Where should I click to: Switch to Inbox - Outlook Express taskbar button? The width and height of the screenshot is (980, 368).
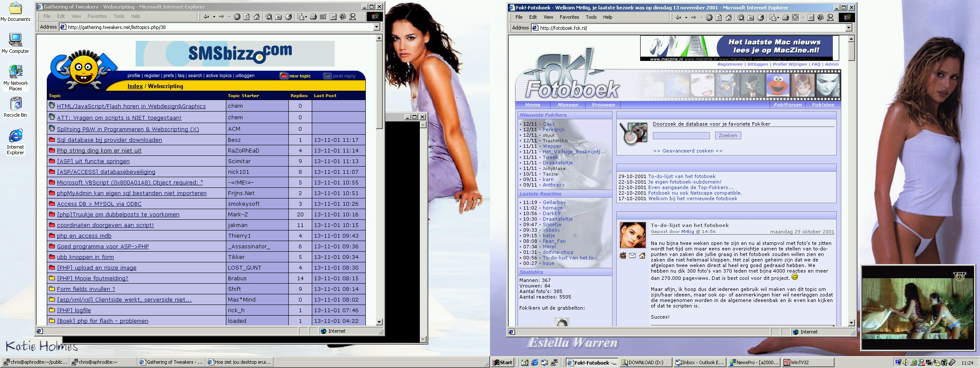(700, 362)
